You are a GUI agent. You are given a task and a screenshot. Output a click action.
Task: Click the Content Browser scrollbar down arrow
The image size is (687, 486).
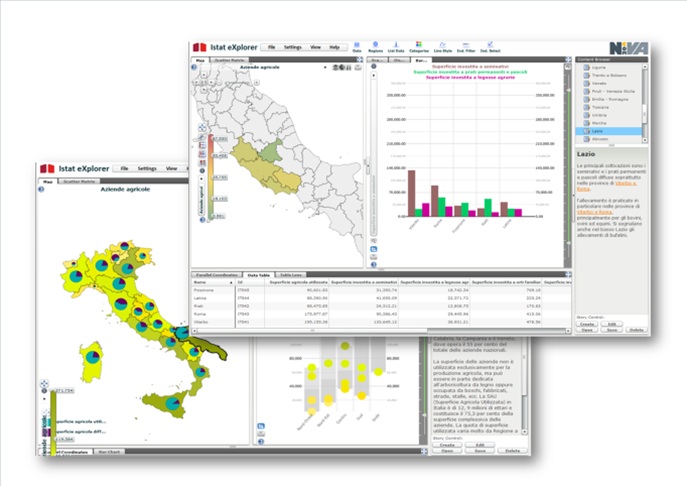(645, 140)
